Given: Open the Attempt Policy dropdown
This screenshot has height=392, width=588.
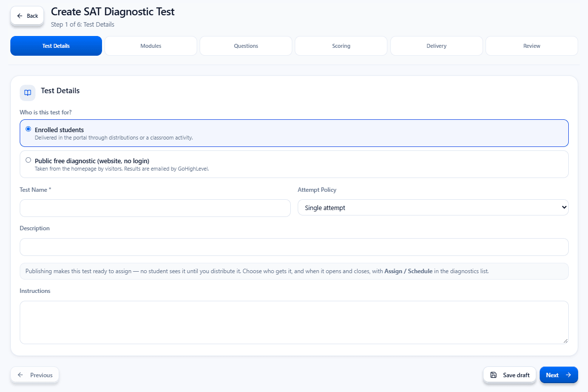Looking at the screenshot, I should [433, 208].
